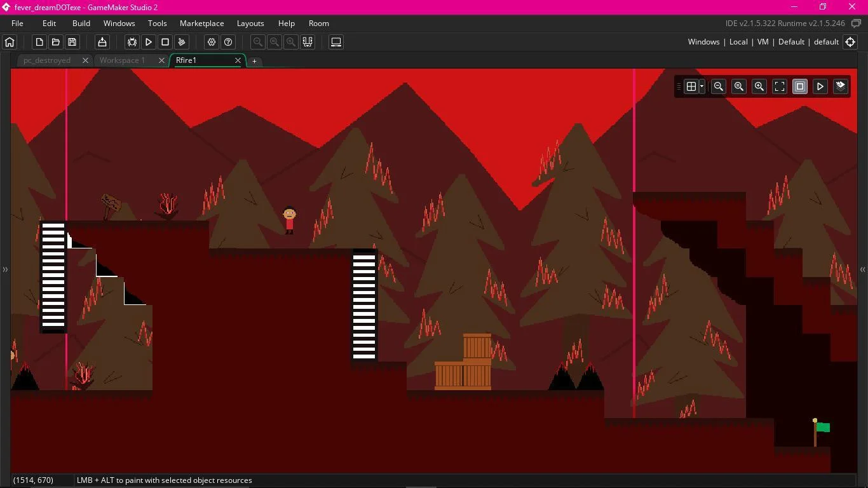This screenshot has width=868, height=488.
Task: Fit the room to the canvas
Action: pyautogui.click(x=780, y=86)
